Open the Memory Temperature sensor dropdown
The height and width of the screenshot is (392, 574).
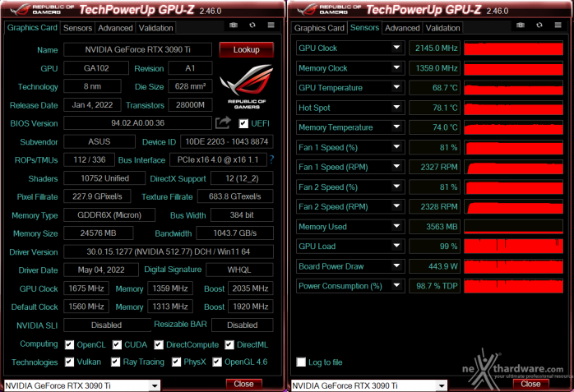[396, 127]
